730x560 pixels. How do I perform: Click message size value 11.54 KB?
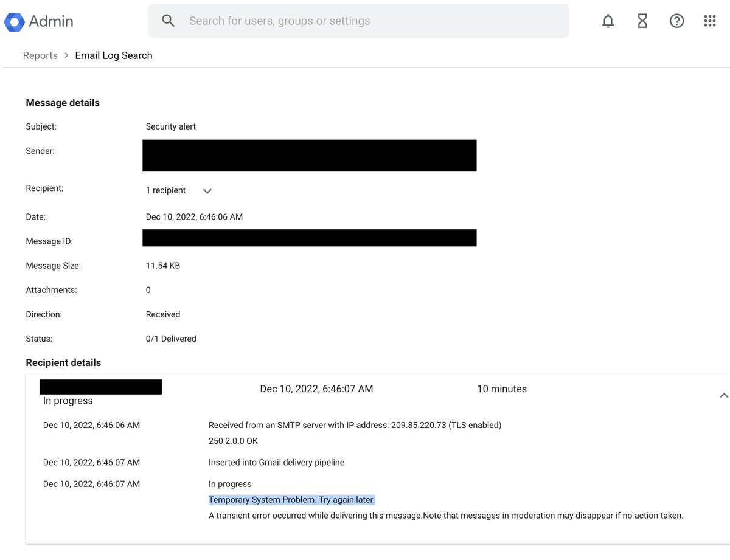[163, 266]
